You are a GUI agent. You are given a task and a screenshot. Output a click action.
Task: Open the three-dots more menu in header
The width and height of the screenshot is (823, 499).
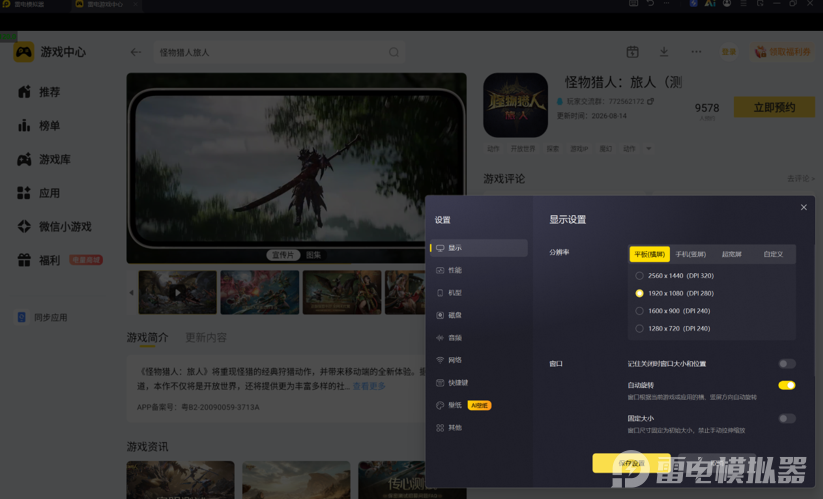coord(696,52)
